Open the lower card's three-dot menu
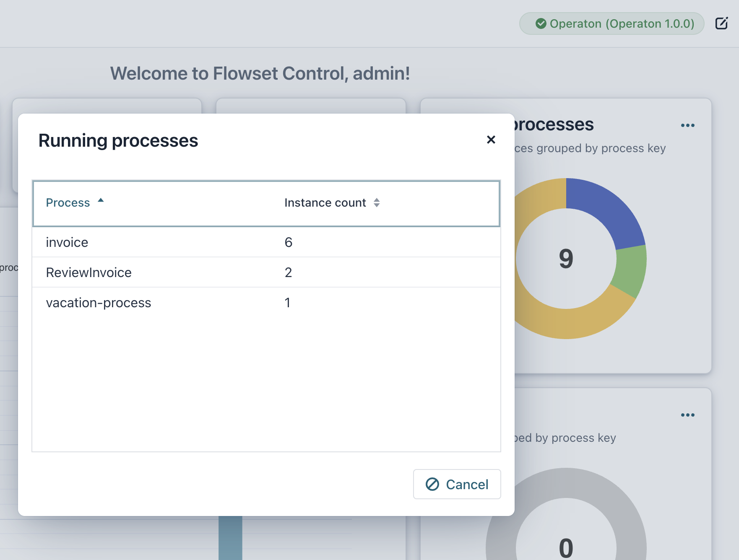739x560 pixels. 687,415
